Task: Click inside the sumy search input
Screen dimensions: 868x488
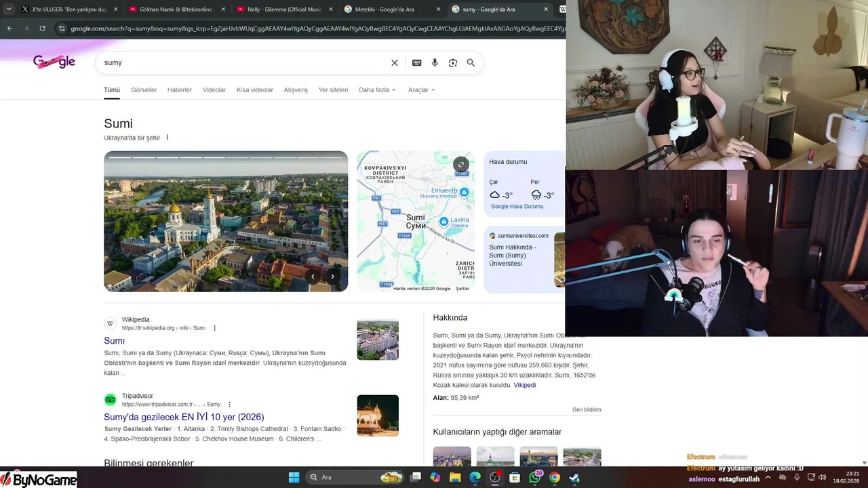Action: point(244,62)
